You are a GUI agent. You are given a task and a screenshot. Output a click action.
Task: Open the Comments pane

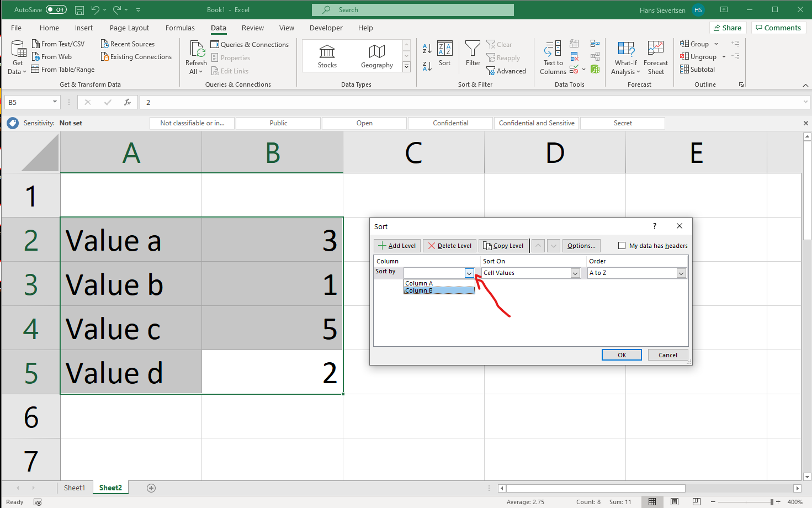(x=778, y=28)
